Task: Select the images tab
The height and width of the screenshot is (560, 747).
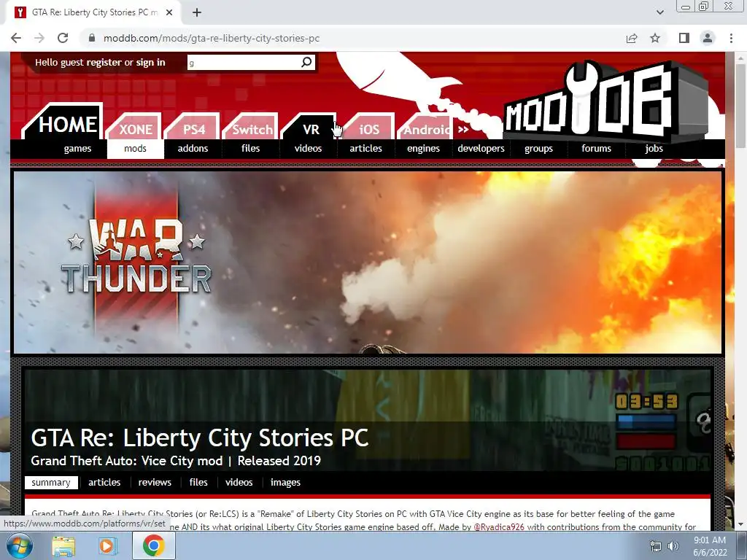Action: [285, 483]
